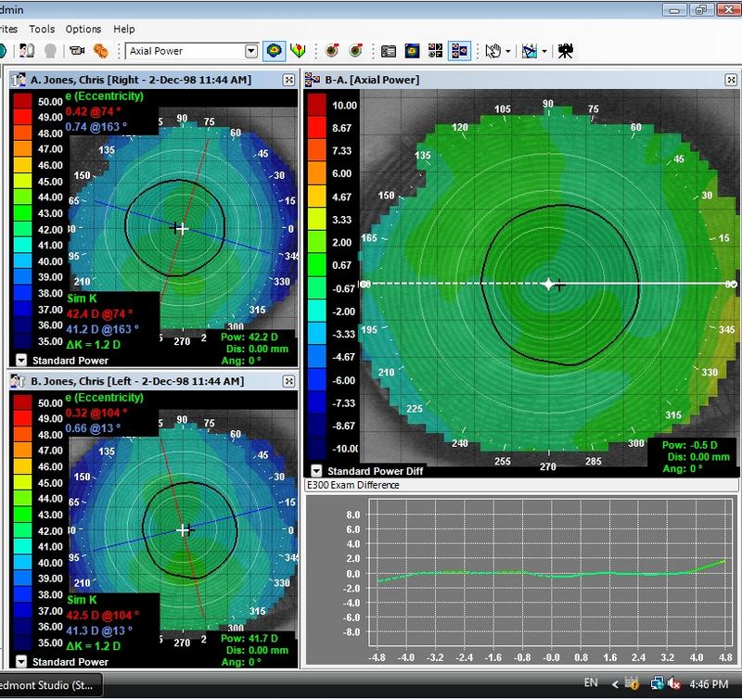Toggle the first red target ring button

tap(332, 51)
